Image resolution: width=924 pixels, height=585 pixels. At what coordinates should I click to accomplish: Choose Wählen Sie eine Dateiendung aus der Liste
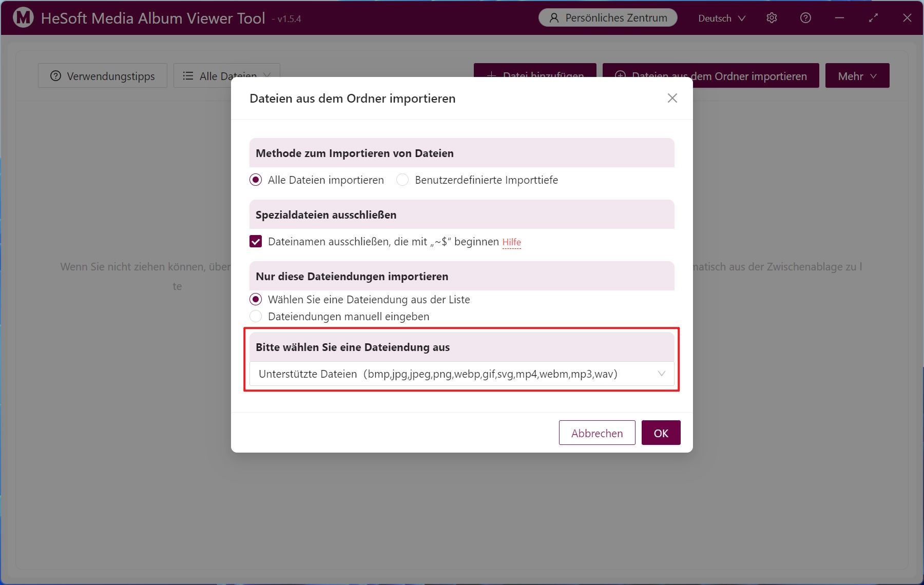click(256, 300)
